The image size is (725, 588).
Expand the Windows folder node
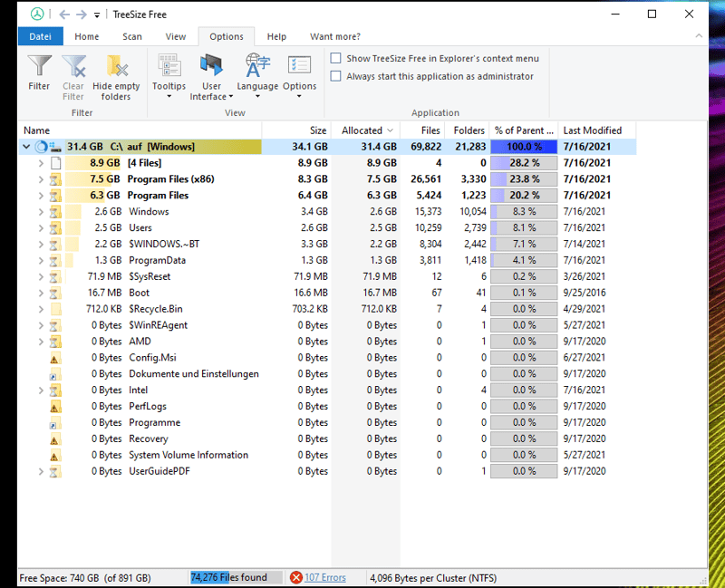41,212
